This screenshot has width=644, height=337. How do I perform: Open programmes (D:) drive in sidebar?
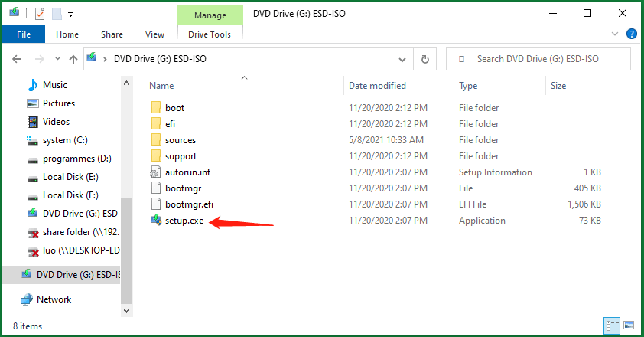pos(76,159)
